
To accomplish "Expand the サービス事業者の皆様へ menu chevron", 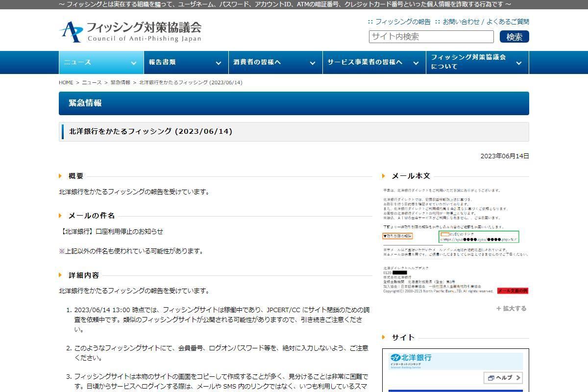I will 416,63.
